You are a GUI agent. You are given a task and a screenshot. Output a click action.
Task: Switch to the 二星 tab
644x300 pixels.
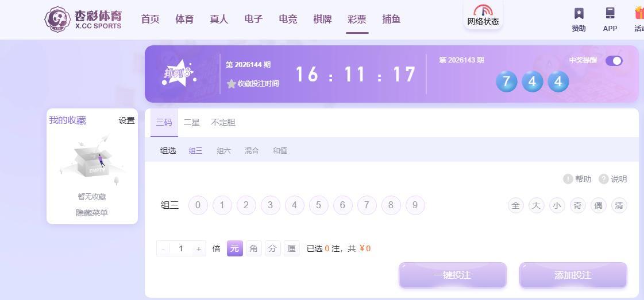coord(191,123)
